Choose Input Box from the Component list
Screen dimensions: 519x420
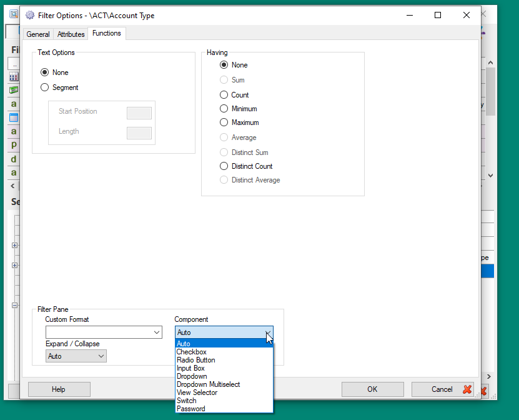pyautogui.click(x=224, y=368)
